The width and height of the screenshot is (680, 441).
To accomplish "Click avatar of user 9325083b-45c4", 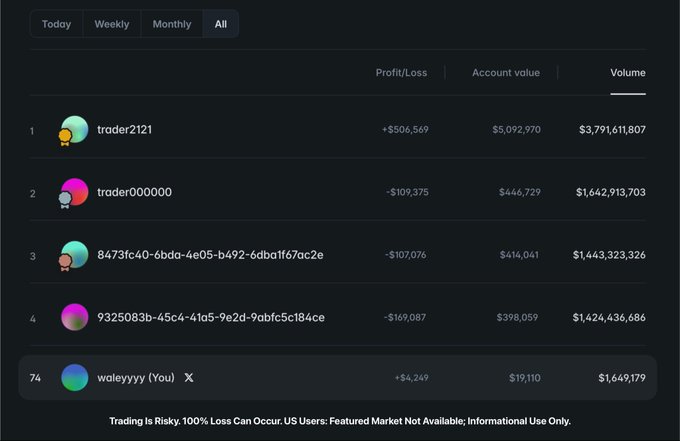I will [x=75, y=317].
